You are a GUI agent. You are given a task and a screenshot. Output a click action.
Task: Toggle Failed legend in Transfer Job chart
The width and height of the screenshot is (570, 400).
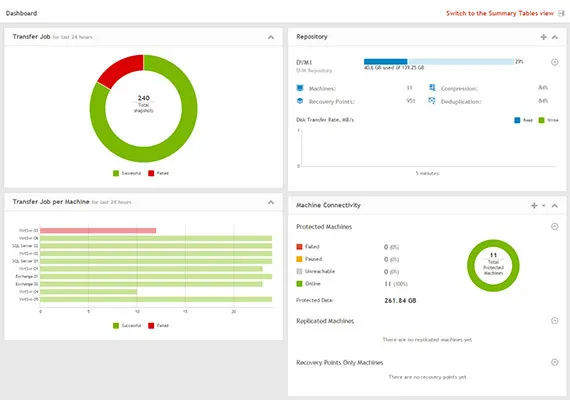pos(158,173)
